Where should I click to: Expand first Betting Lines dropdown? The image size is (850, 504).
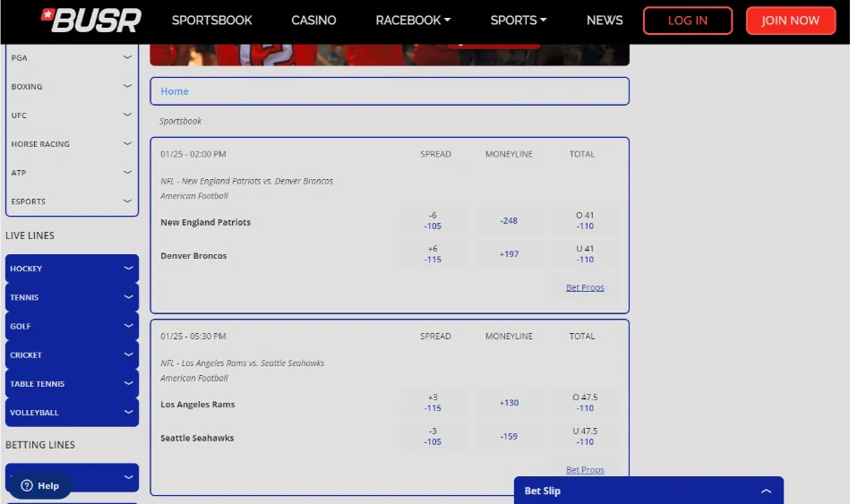(x=72, y=477)
